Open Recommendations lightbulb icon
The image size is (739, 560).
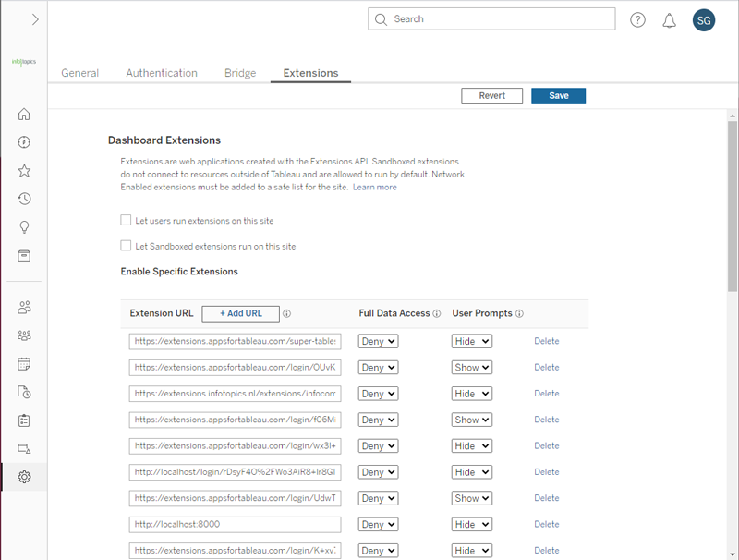[x=24, y=227]
